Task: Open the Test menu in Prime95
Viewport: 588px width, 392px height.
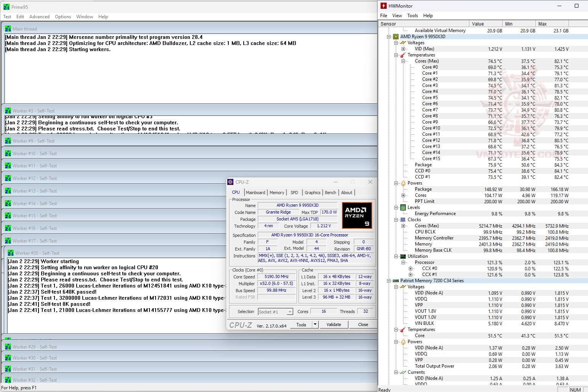Action: (x=7, y=17)
